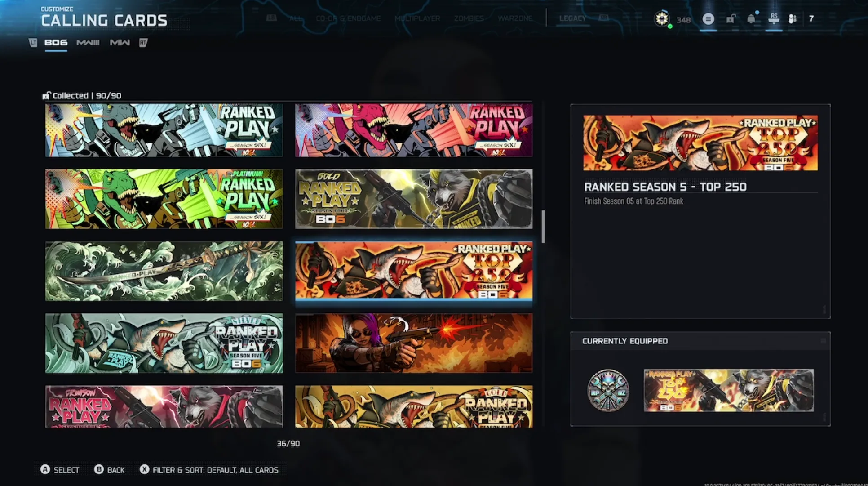Select the blue dinosaur Ranked Play Season Six card
This screenshot has width=868, height=486.
164,130
